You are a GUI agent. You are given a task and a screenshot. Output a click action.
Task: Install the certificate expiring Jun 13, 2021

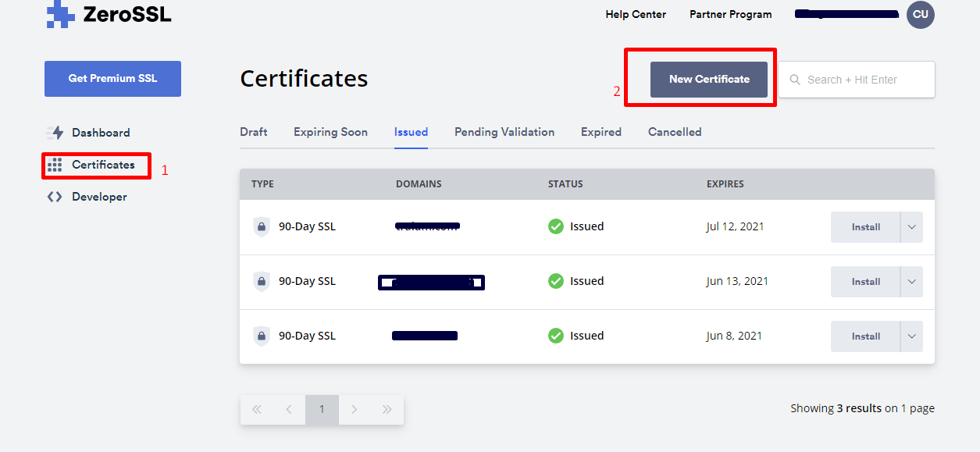click(865, 282)
